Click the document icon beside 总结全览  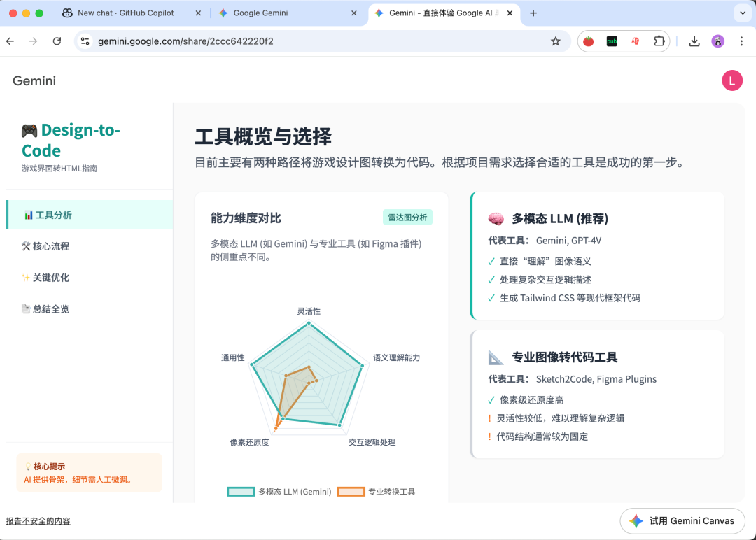(26, 308)
